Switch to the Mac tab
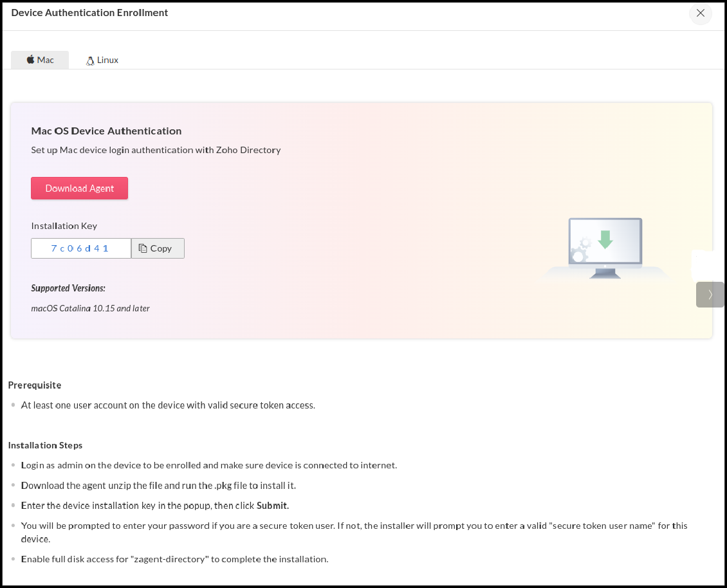 (x=40, y=60)
